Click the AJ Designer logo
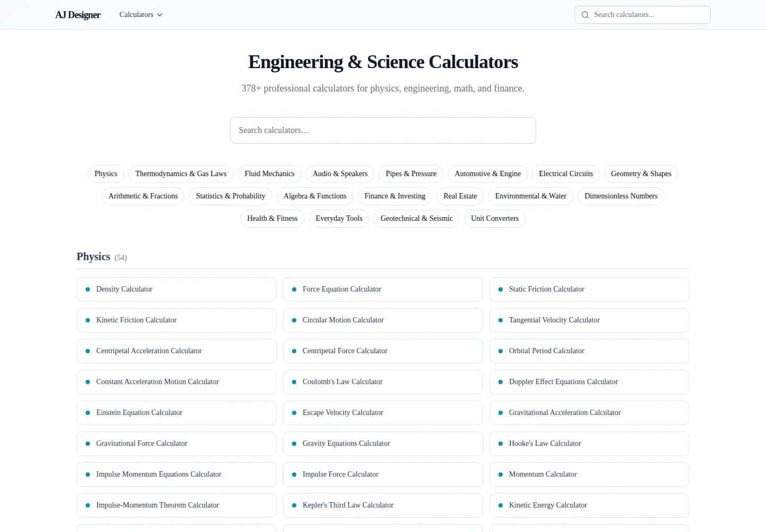This screenshot has width=766, height=532. click(x=78, y=15)
